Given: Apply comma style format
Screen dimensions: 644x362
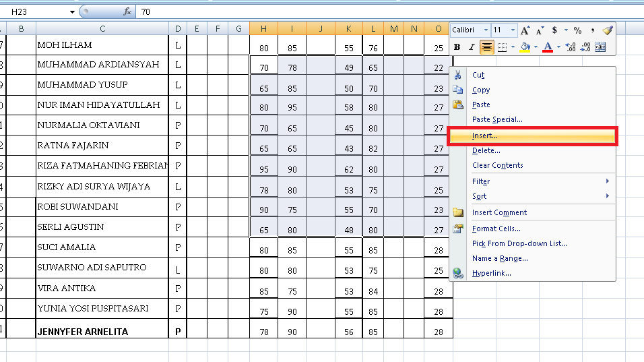Looking at the screenshot, I should [593, 30].
